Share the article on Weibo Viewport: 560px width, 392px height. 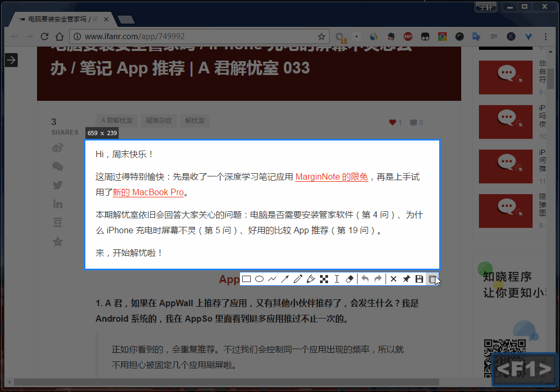[x=57, y=147]
